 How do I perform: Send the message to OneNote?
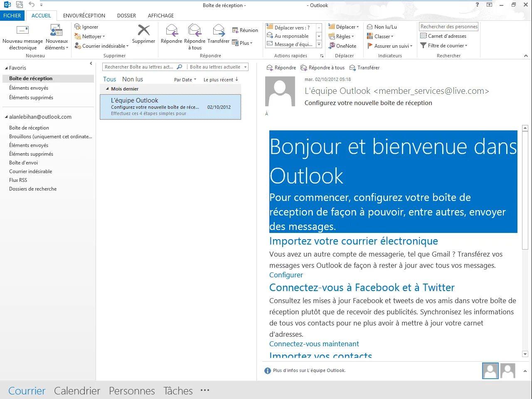(342, 46)
